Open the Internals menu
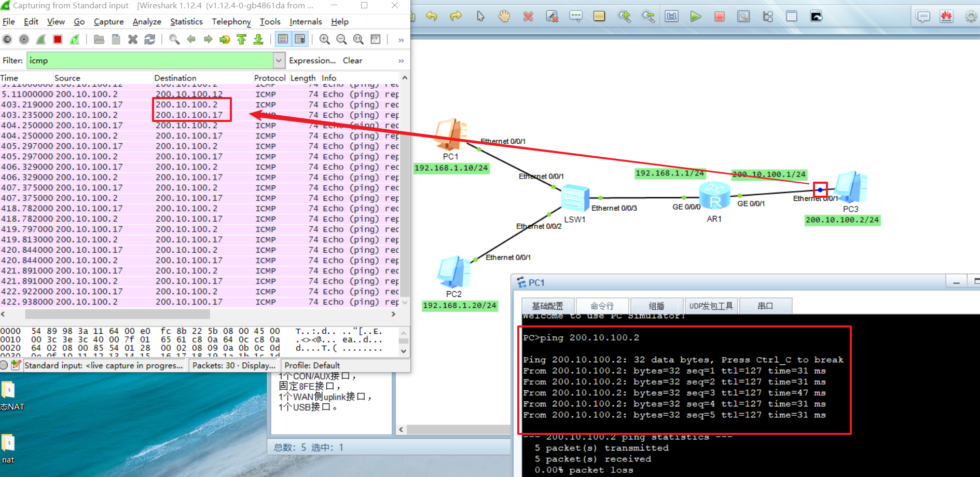This screenshot has width=980, height=477. [x=306, y=22]
